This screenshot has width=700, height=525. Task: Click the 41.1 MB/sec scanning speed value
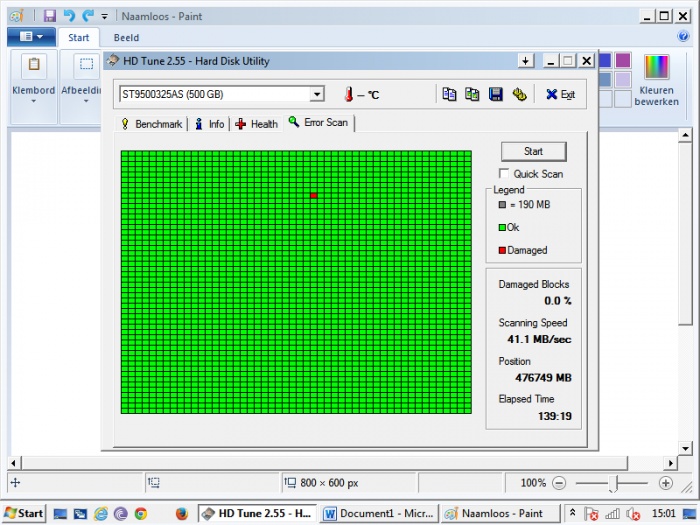point(539,339)
